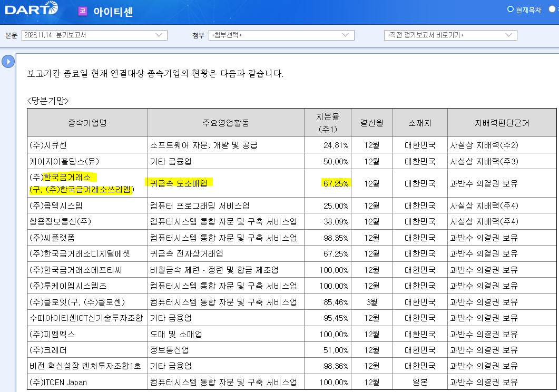Select the 쌍용정보통신(주) row name

[x=56, y=221]
